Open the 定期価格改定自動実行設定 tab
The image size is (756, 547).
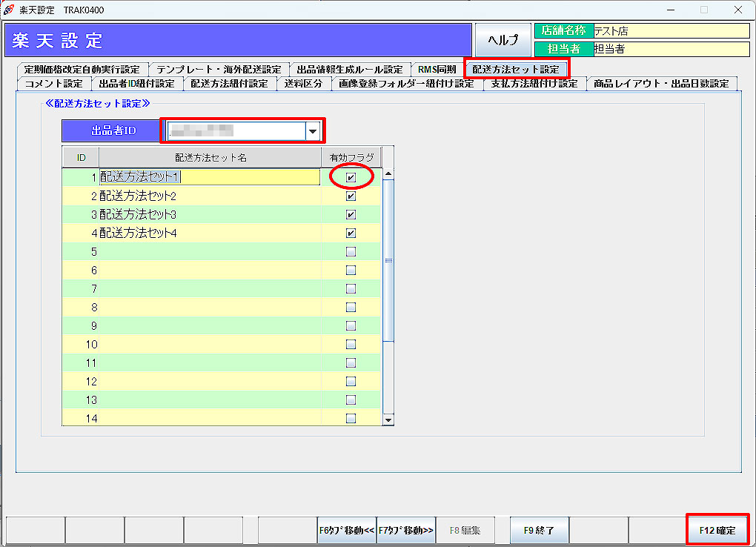pos(82,69)
